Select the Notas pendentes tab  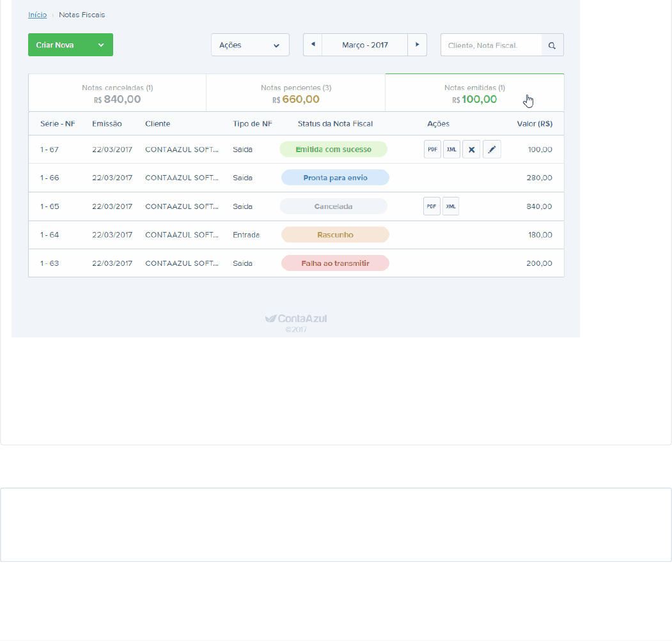point(295,93)
